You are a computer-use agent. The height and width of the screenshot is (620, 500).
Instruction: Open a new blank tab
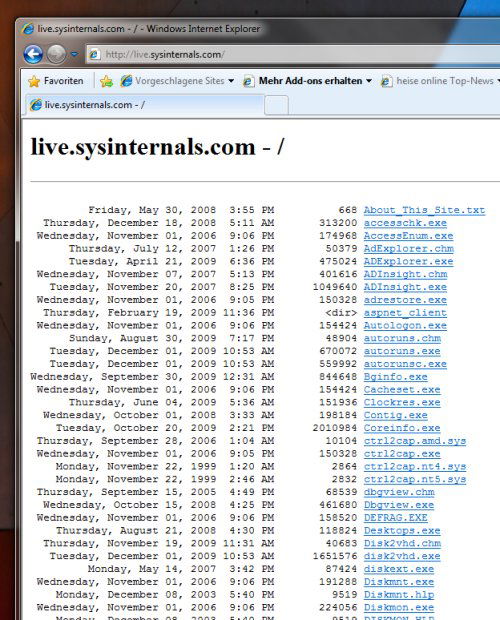pyautogui.click(x=276, y=105)
